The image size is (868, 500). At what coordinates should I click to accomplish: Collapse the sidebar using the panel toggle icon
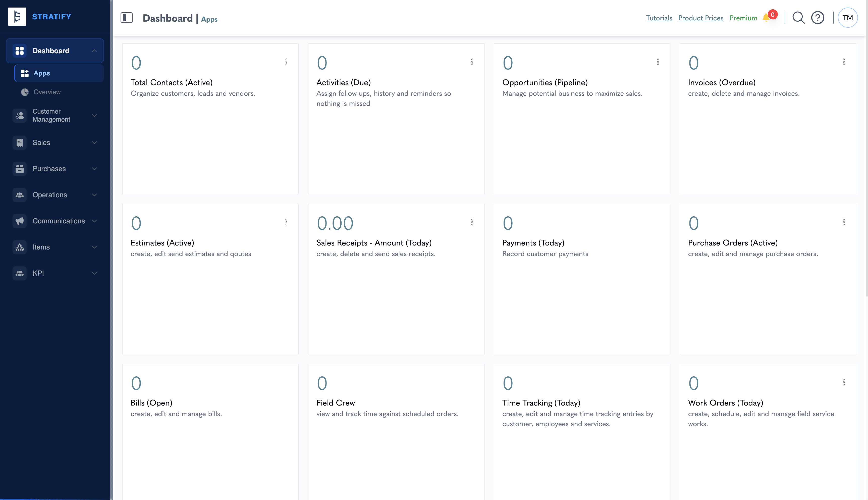(127, 18)
